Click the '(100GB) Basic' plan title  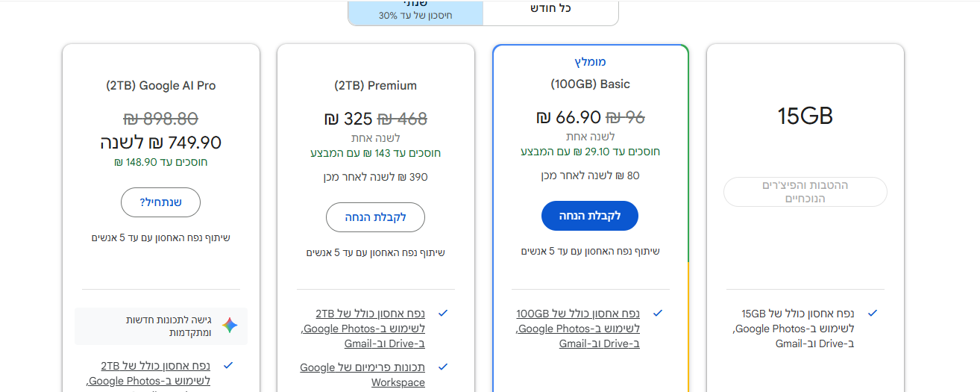tap(590, 84)
